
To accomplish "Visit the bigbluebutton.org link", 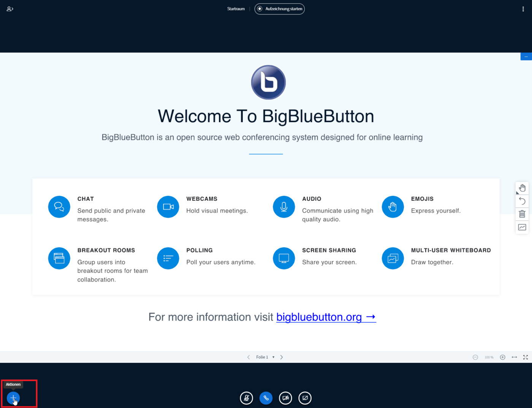I will coord(326,317).
